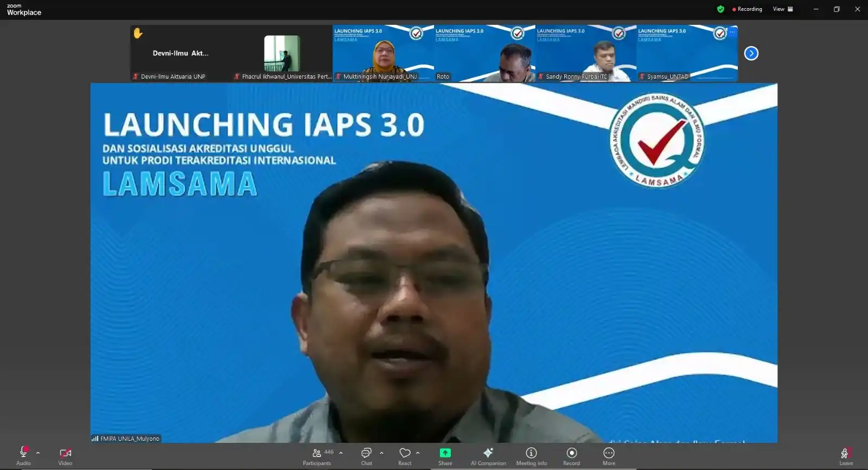Toggle the Video camera on

[65, 453]
